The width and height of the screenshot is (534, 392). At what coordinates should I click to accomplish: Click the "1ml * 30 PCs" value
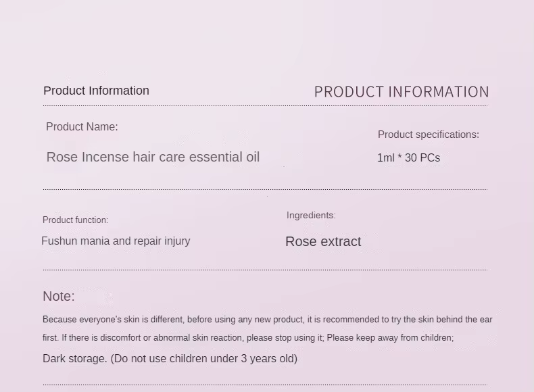[408, 157]
